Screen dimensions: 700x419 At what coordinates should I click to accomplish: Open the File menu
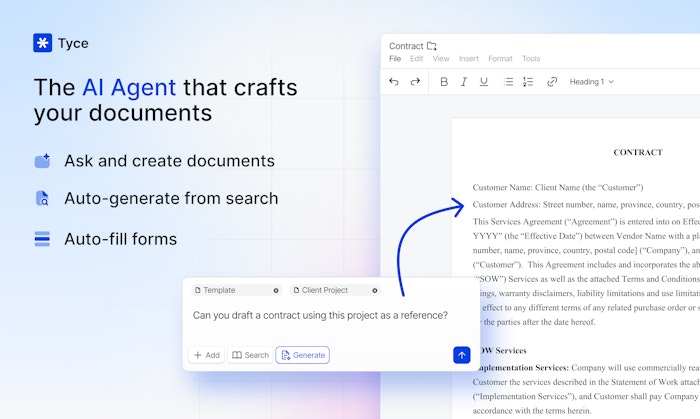coord(395,58)
